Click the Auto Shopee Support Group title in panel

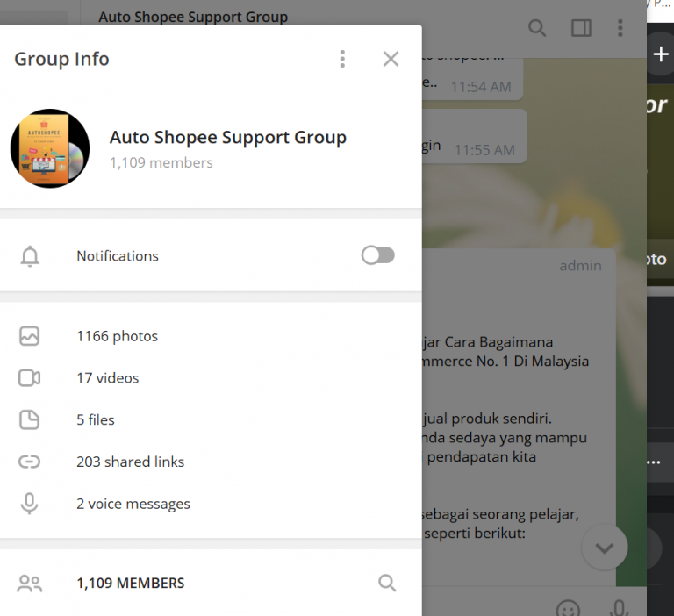[x=228, y=137]
